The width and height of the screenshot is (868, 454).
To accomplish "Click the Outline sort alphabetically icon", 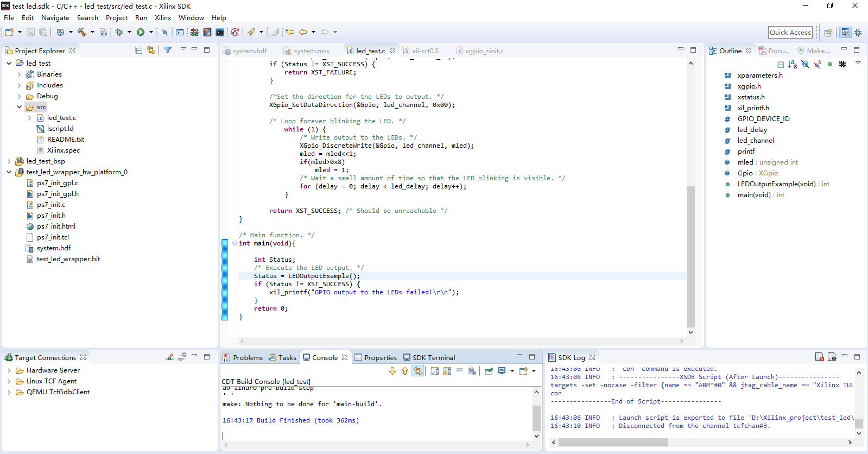I will 793,64.
